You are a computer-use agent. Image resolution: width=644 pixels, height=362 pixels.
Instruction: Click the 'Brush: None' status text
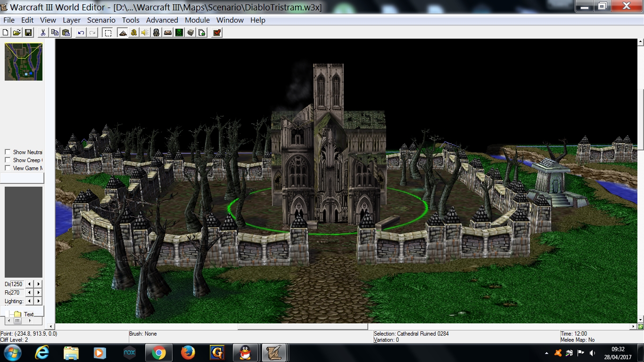143,334
